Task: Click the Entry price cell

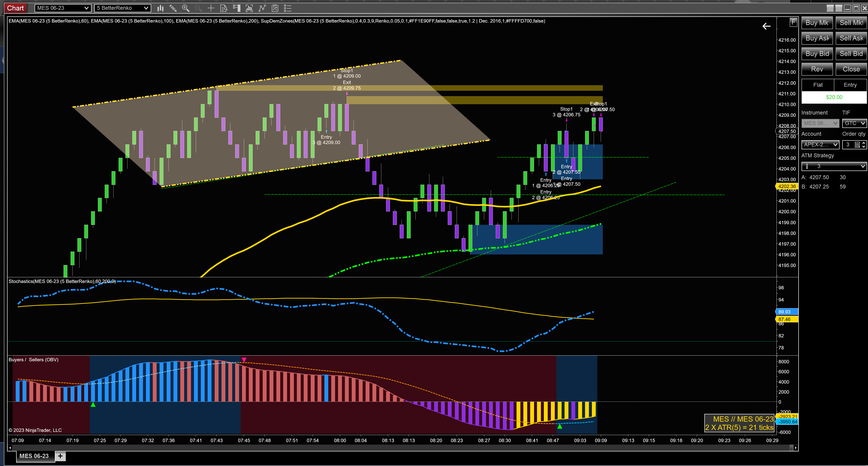Action: (x=850, y=85)
